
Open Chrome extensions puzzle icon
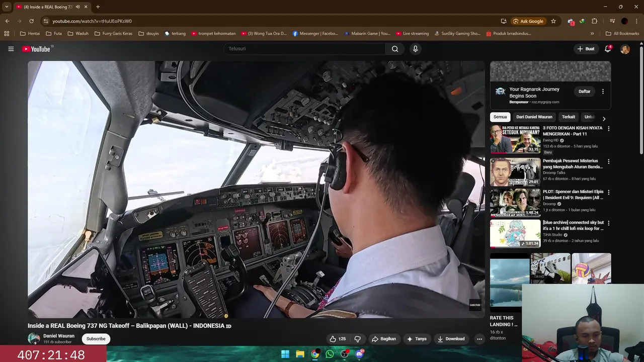(594, 21)
